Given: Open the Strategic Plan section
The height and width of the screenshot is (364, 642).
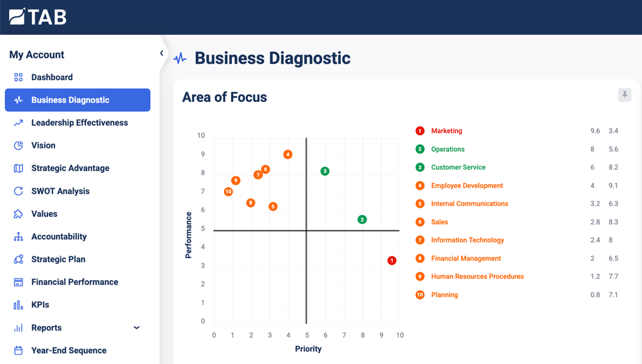Looking at the screenshot, I should pos(58,259).
